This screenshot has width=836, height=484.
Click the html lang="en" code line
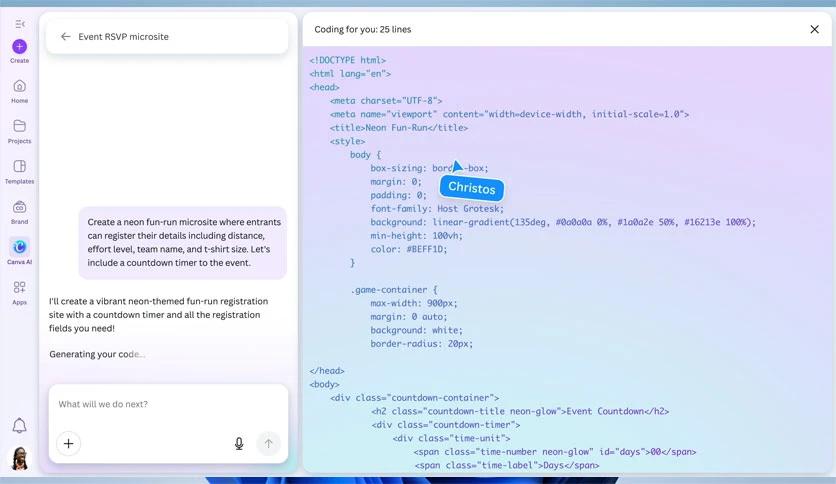click(350, 74)
